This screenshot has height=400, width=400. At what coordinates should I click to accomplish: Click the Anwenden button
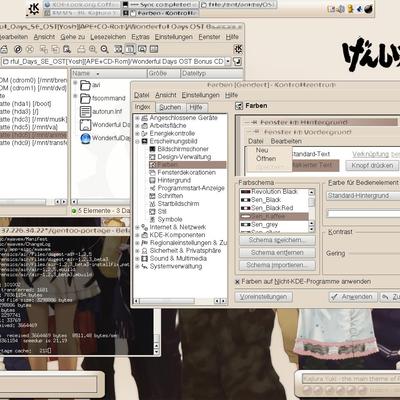(x=353, y=297)
